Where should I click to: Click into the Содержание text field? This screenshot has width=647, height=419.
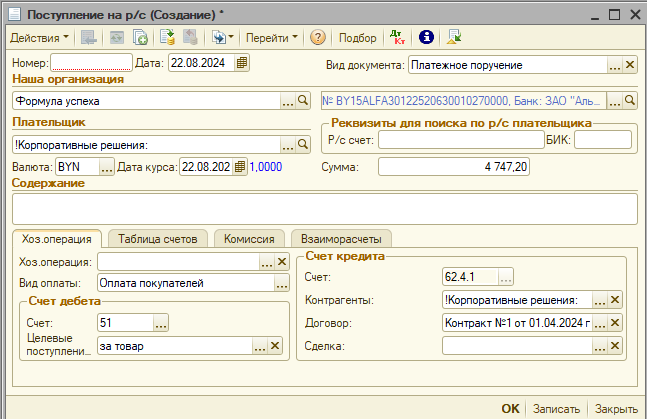point(324,208)
